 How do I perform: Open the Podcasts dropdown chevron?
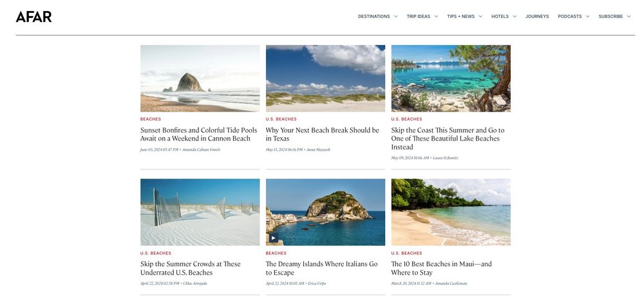(587, 17)
